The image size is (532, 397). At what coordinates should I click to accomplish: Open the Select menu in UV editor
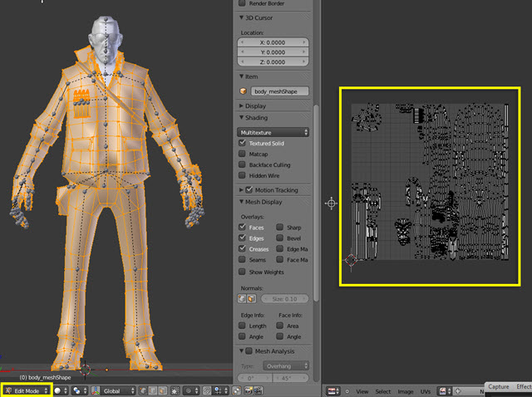click(383, 390)
